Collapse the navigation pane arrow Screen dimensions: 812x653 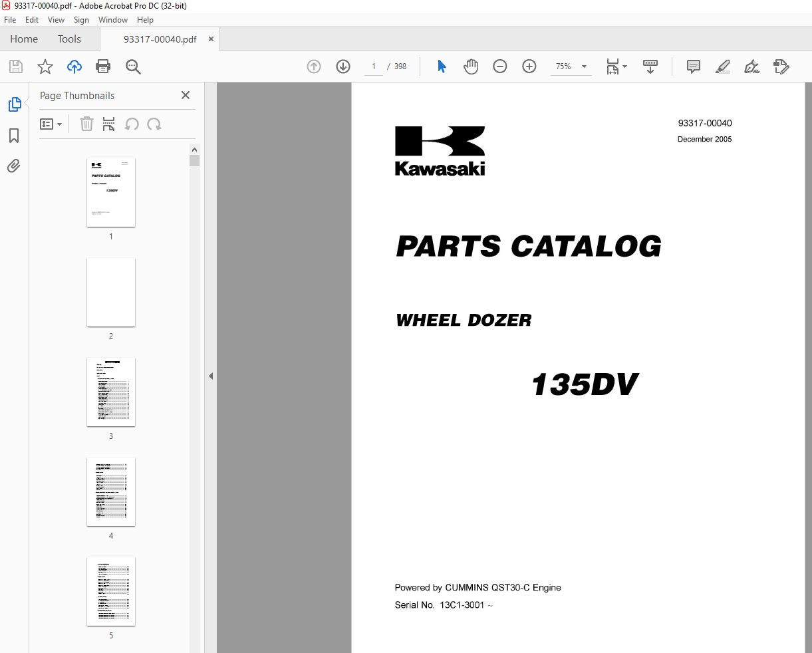[211, 376]
